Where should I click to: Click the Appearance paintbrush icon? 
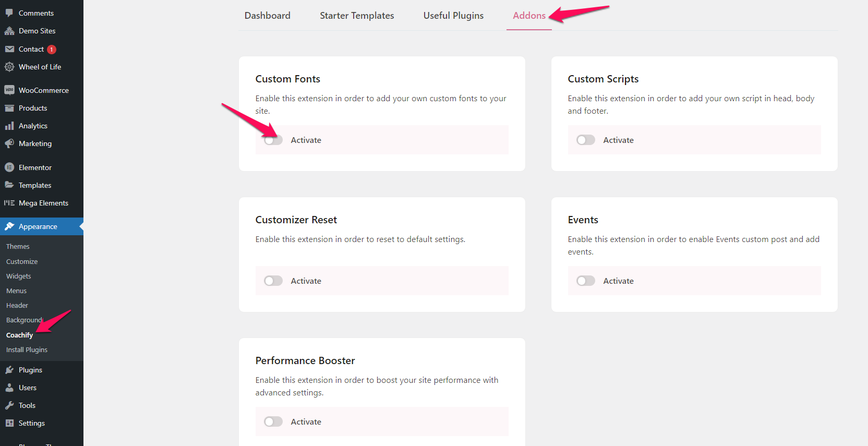click(x=9, y=226)
